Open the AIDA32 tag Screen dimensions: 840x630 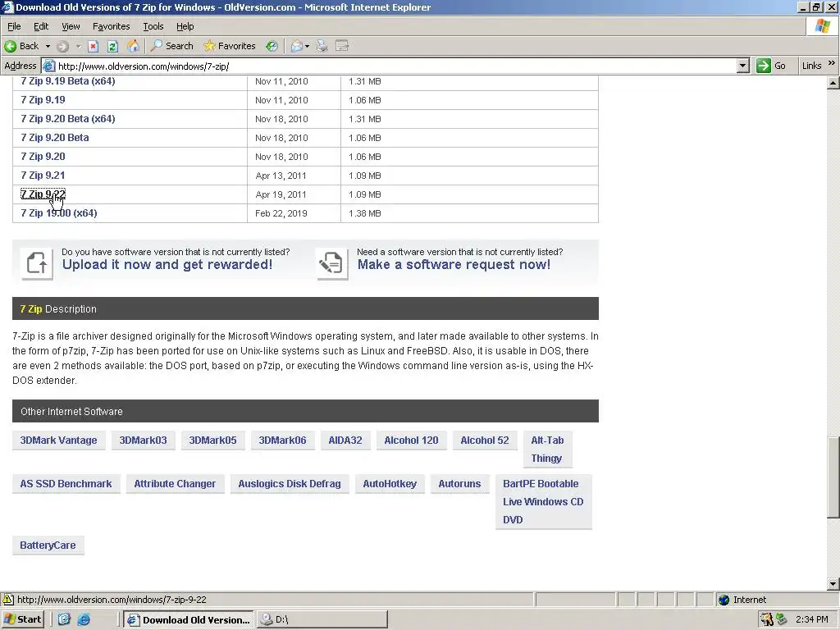click(x=345, y=441)
